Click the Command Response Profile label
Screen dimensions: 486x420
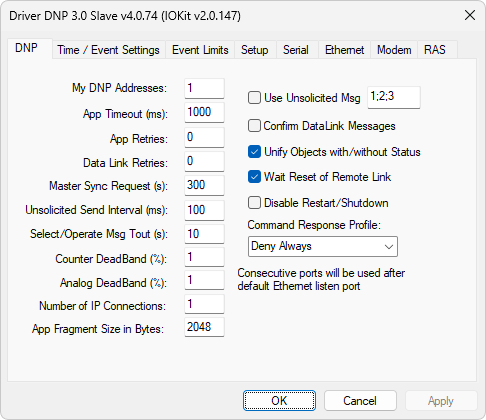(x=314, y=225)
